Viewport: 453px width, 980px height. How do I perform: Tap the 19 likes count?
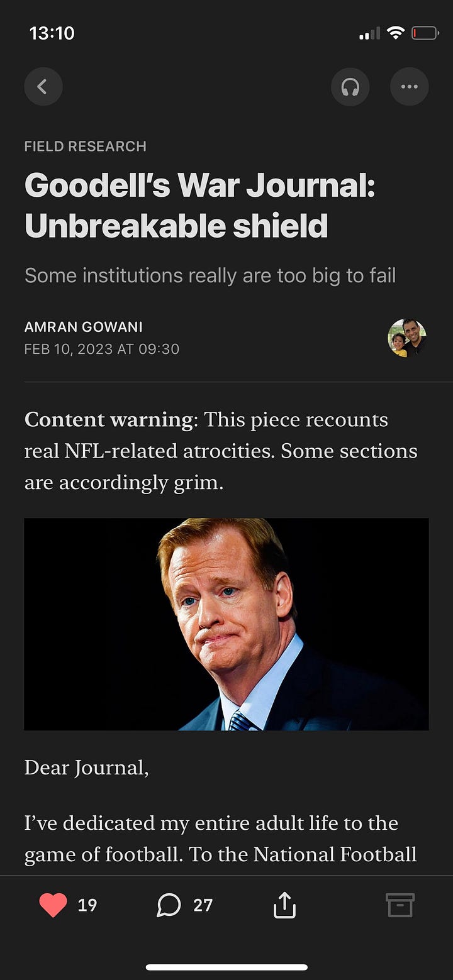87,905
